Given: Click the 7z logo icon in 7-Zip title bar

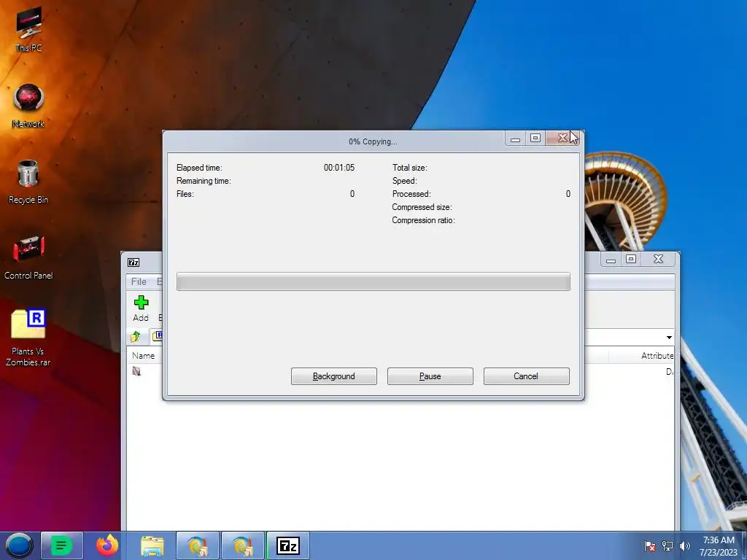Looking at the screenshot, I should (133, 262).
